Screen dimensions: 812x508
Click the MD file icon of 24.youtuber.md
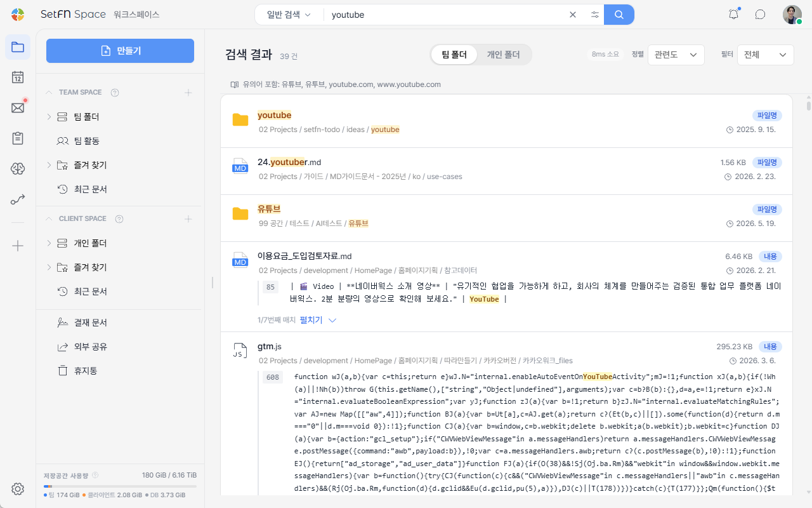point(240,166)
